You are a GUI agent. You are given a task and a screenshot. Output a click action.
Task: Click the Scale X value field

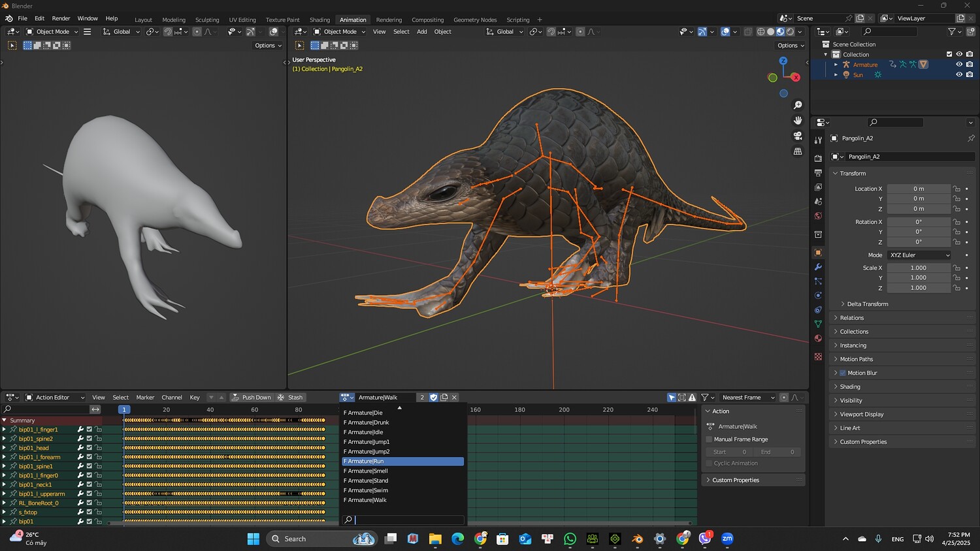918,268
